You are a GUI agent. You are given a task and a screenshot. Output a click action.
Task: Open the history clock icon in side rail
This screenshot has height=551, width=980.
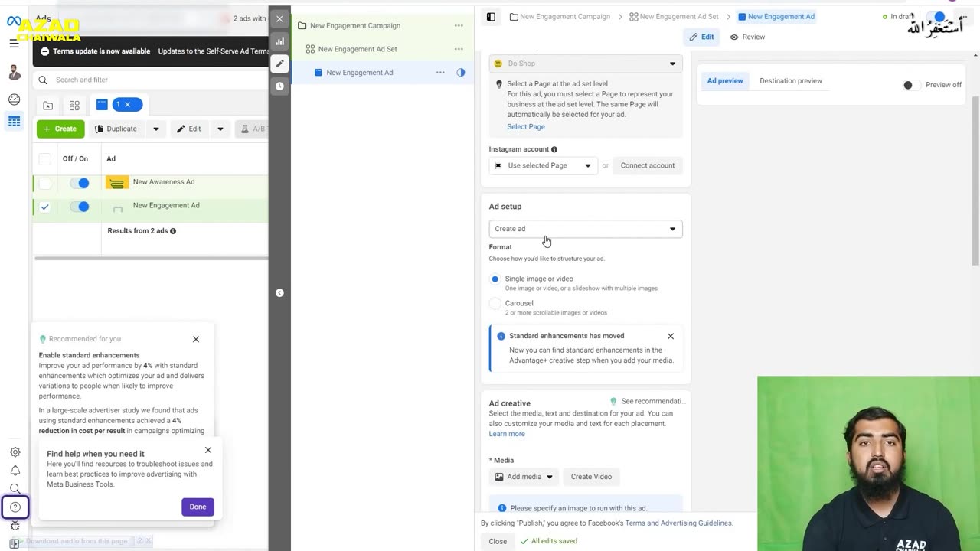[279, 86]
